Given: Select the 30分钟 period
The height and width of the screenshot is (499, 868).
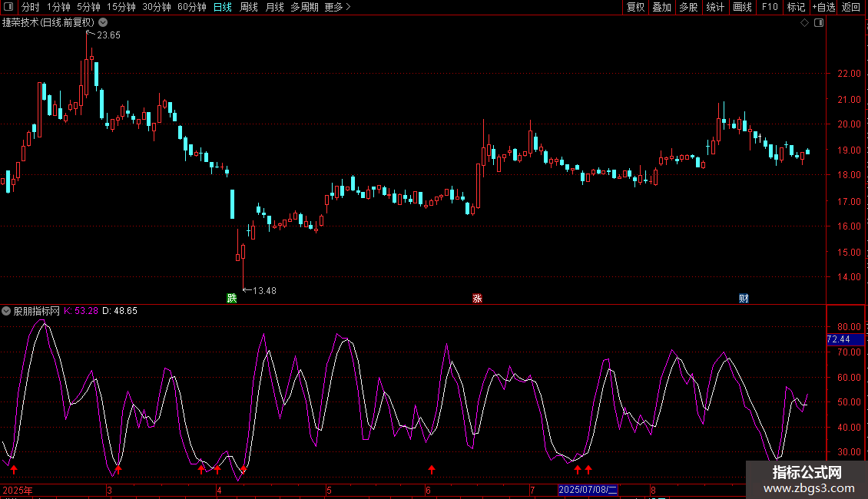Looking at the screenshot, I should (x=157, y=7).
